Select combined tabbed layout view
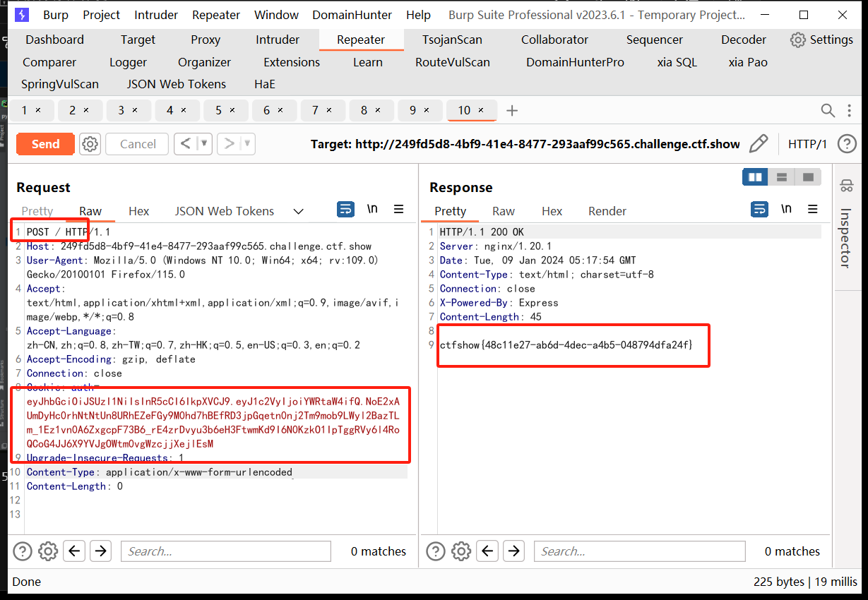This screenshot has height=600, width=868. (809, 176)
